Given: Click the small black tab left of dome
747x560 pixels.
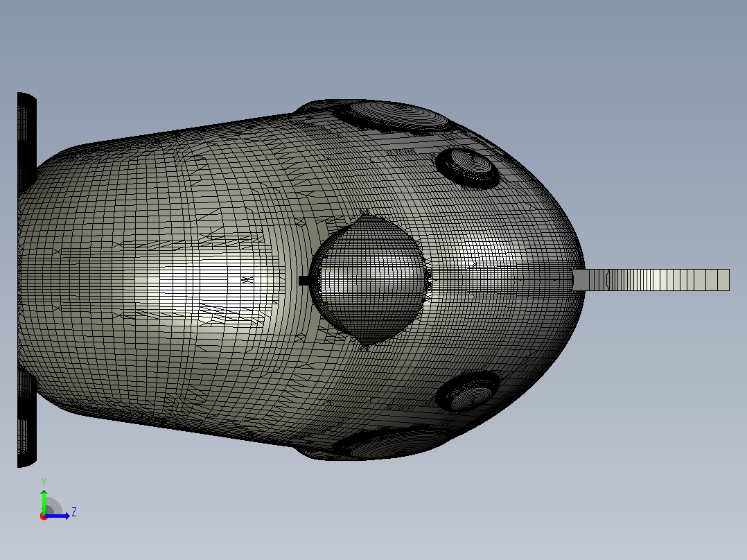Looking at the screenshot, I should [x=304, y=280].
